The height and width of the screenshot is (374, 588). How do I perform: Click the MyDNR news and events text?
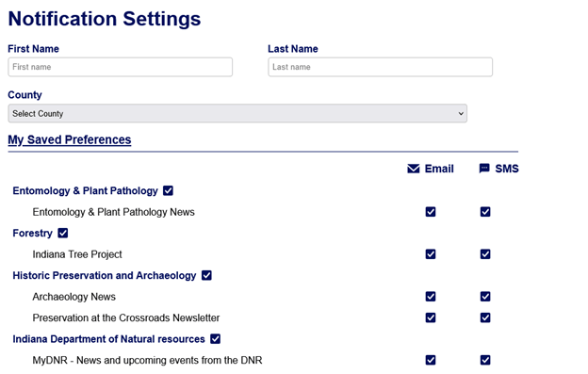[x=147, y=360]
